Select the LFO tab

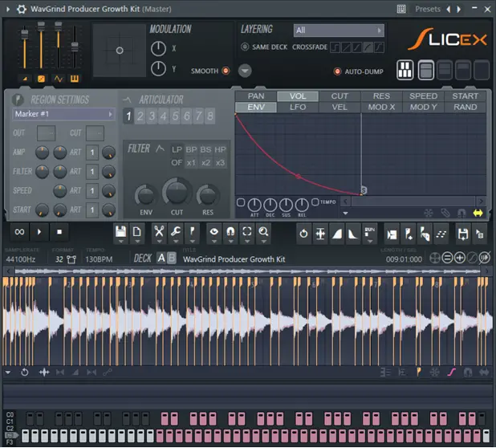point(298,107)
